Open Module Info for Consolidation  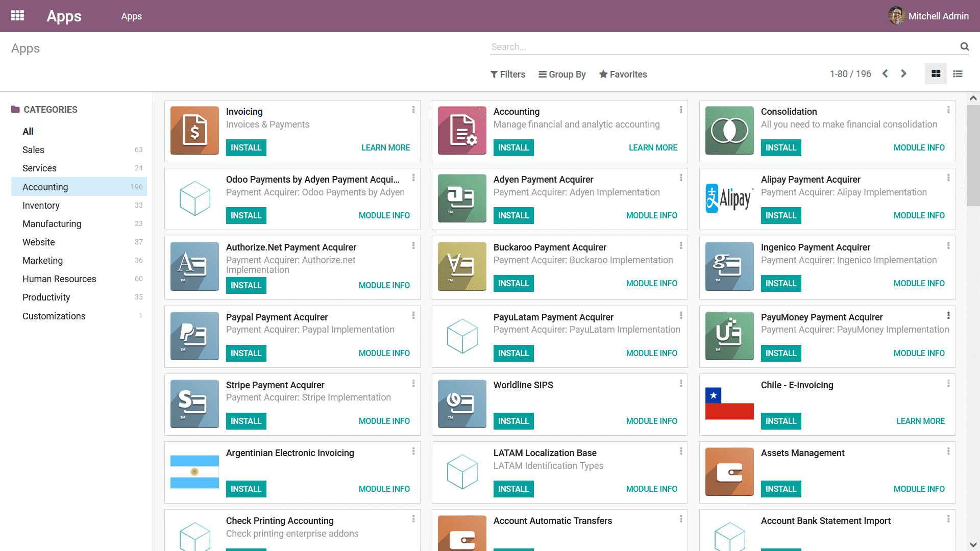[919, 147]
